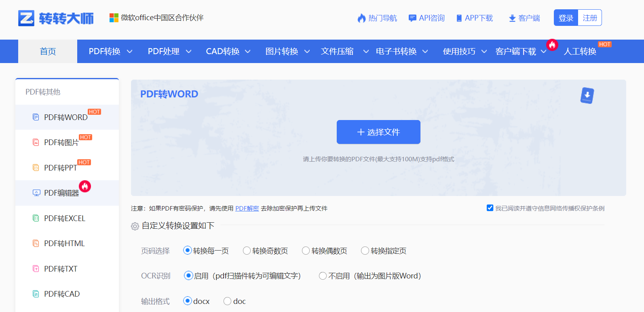Viewport: 644px width, 312px height.
Task: Select the 转换每一页 radio option
Action: click(x=187, y=251)
